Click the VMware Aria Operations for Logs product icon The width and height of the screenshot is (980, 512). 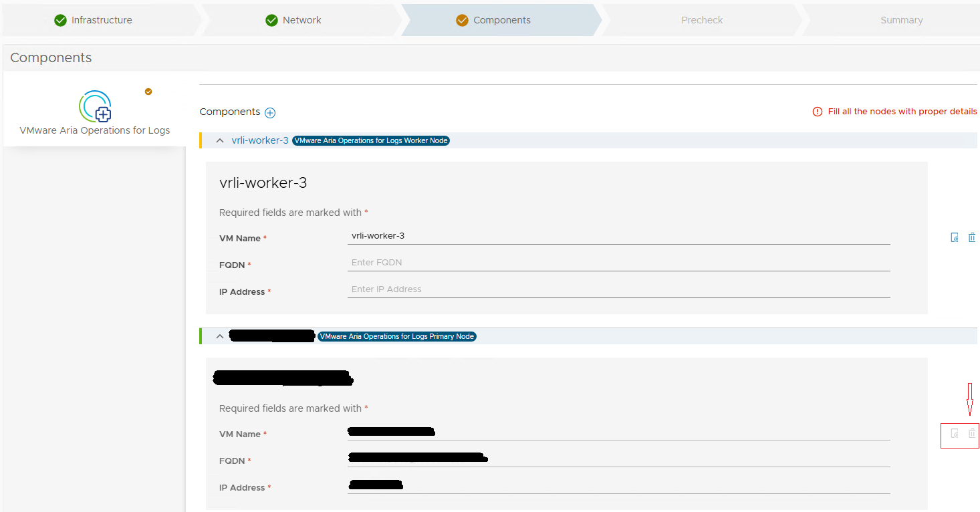pyautogui.click(x=95, y=106)
